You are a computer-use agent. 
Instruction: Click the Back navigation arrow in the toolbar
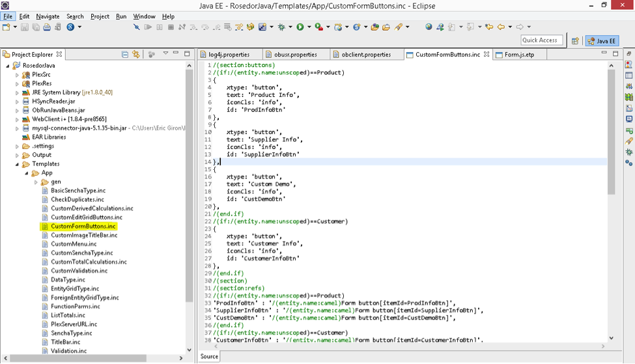(501, 27)
